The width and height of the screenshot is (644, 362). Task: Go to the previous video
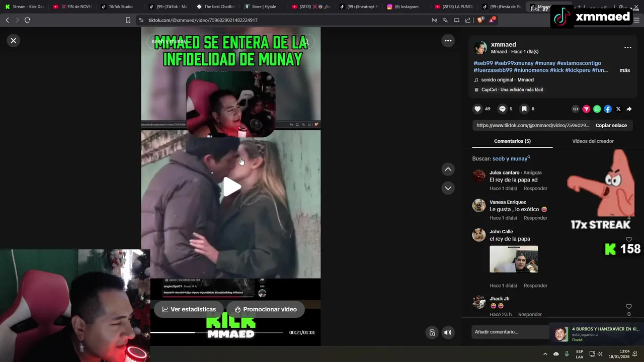coord(448,169)
